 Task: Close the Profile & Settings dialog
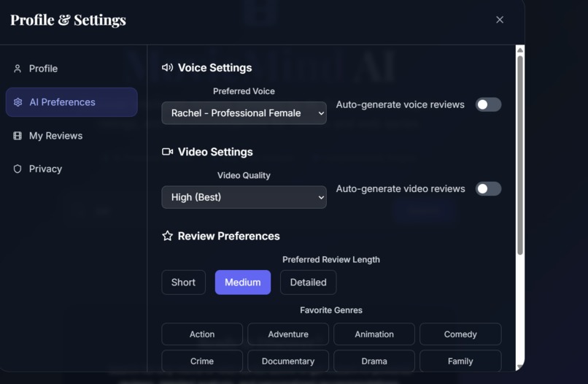(500, 20)
